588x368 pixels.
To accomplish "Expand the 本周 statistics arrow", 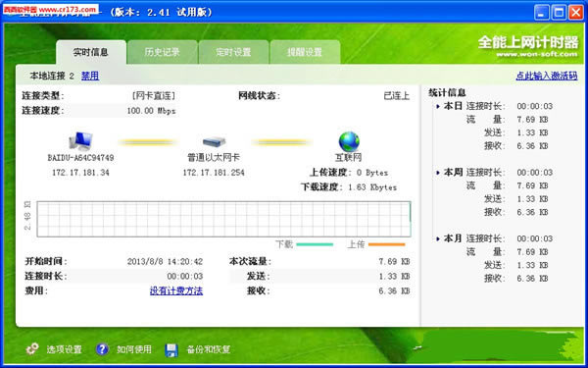I will (x=438, y=173).
